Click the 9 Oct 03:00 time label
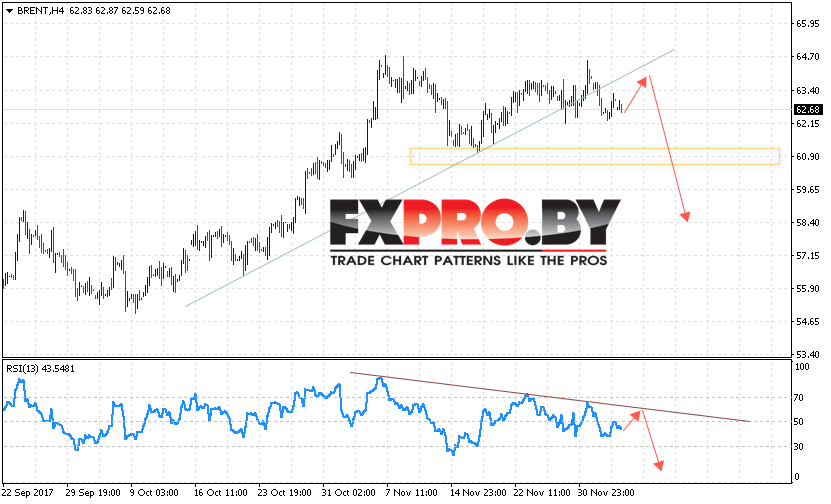The height and width of the screenshot is (504, 831). tap(154, 493)
